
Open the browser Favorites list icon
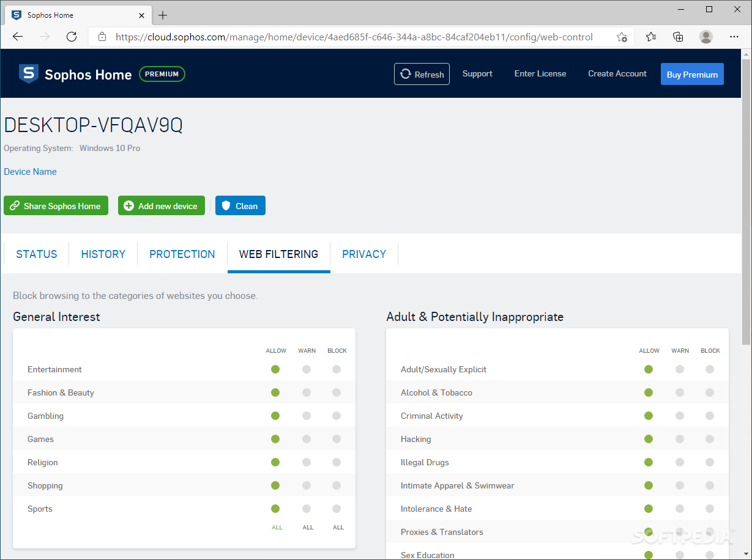tap(651, 37)
